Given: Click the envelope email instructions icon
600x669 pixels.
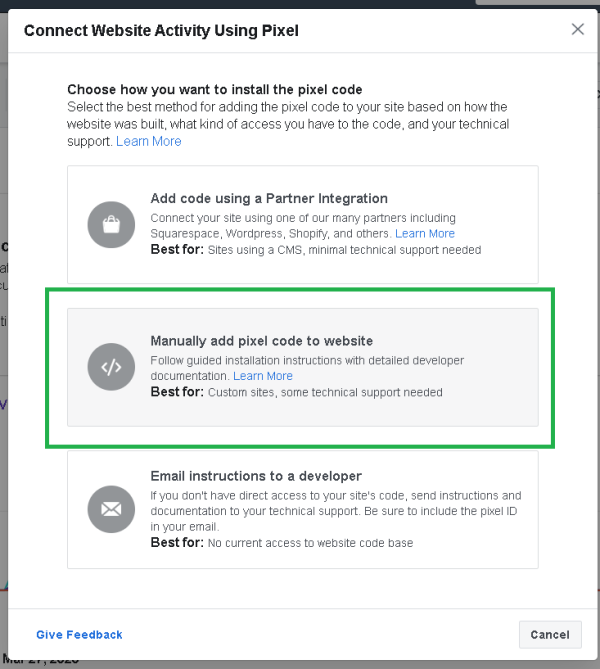Looking at the screenshot, I should 111,509.
